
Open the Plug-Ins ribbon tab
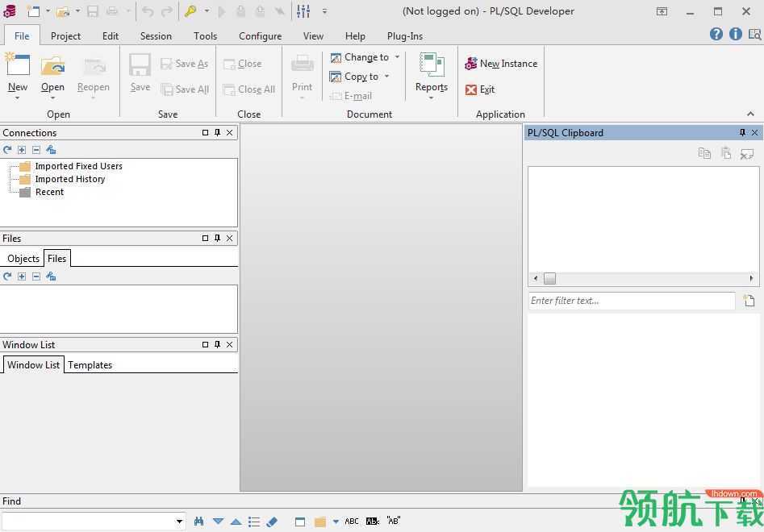click(405, 36)
